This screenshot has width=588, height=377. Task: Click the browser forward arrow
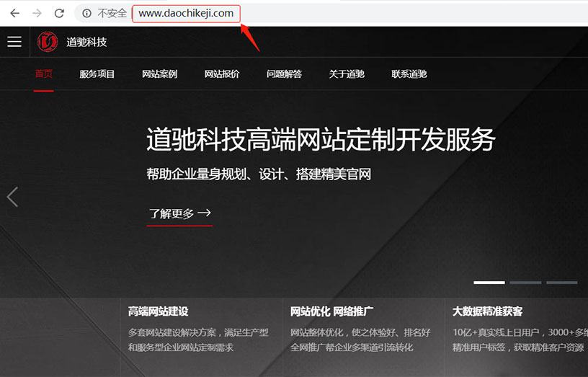point(37,14)
